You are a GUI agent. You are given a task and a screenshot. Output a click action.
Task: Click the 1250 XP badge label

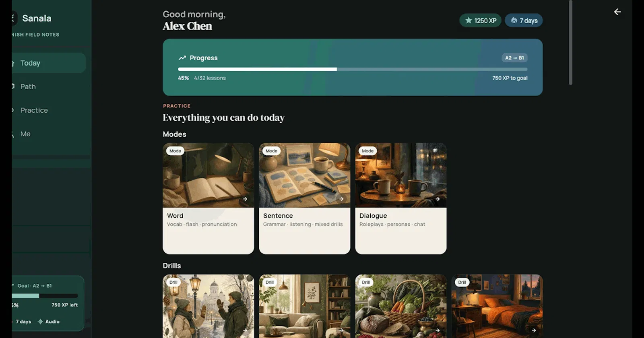click(x=485, y=21)
